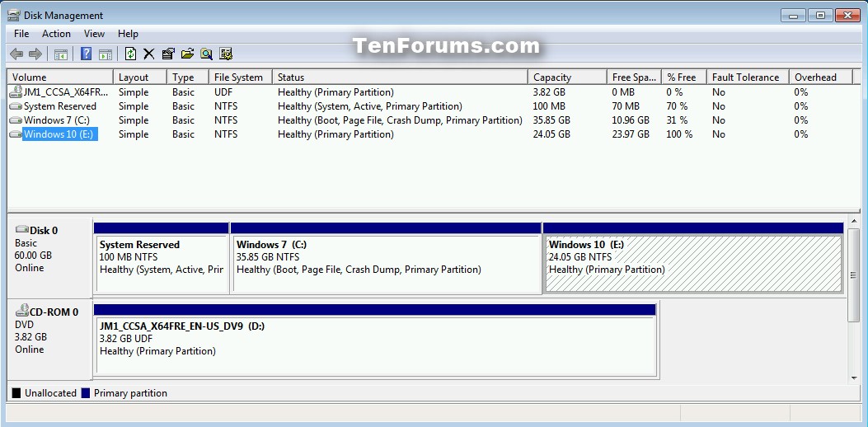Viewport: 868px width, 427px height.
Task: Click the 35.85 GB capacity cell
Action: (x=551, y=120)
